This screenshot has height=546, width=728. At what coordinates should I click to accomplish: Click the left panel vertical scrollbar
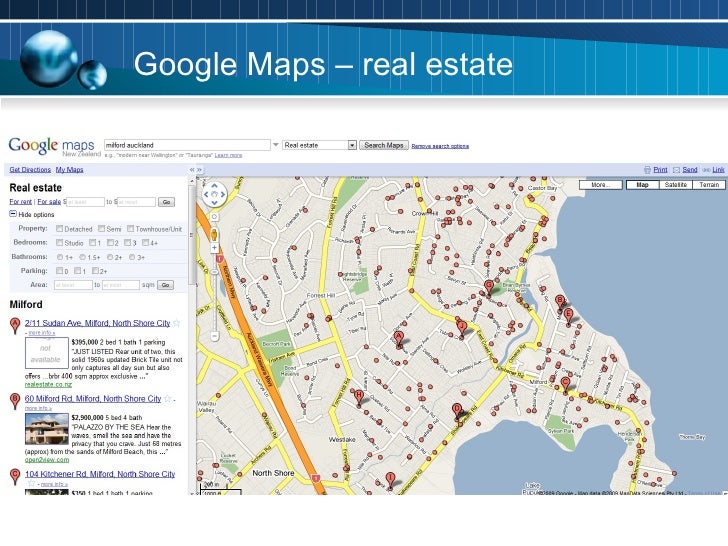(x=192, y=235)
